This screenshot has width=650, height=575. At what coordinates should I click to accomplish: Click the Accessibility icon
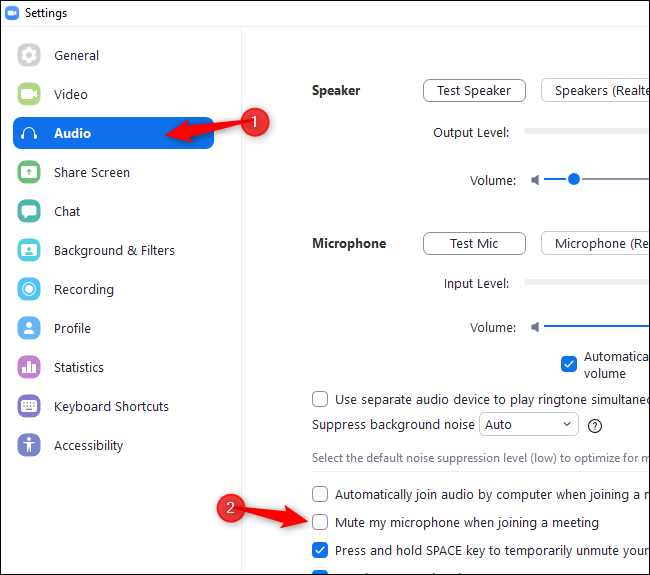(29, 445)
